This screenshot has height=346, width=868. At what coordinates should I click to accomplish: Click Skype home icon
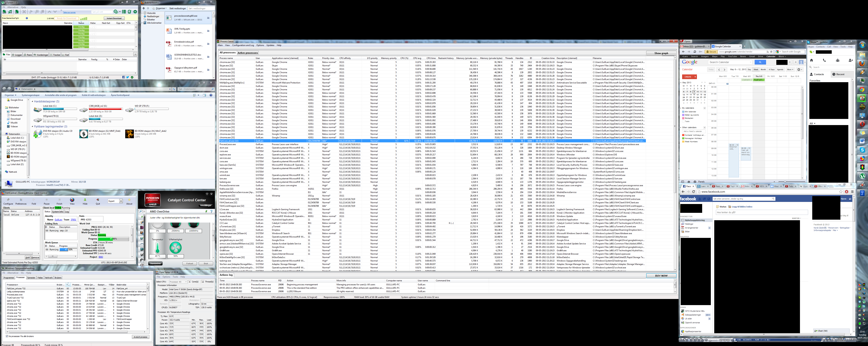(x=811, y=60)
